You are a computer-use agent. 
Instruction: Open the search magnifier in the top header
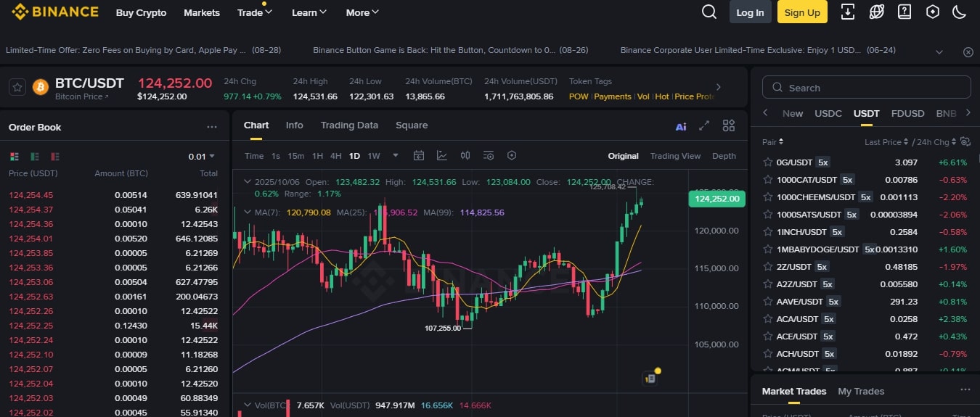point(709,12)
